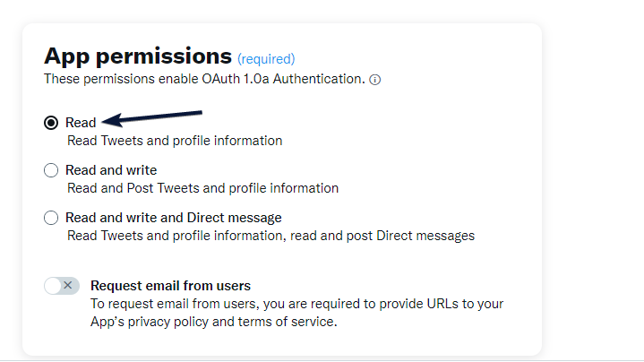Click "Read Tweets and profile information" description
This screenshot has width=644, height=362.
coord(175,141)
